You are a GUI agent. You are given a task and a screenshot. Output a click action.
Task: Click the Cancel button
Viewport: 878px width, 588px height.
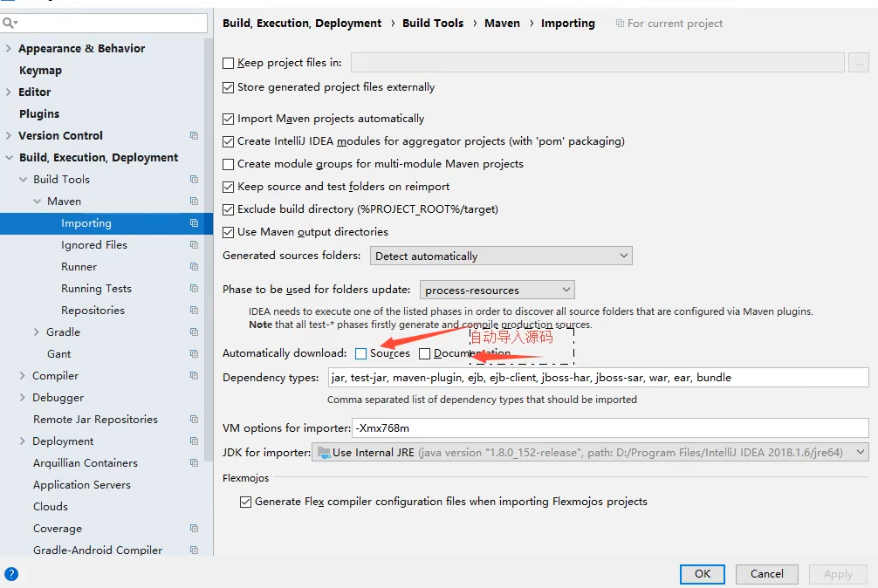click(766, 573)
